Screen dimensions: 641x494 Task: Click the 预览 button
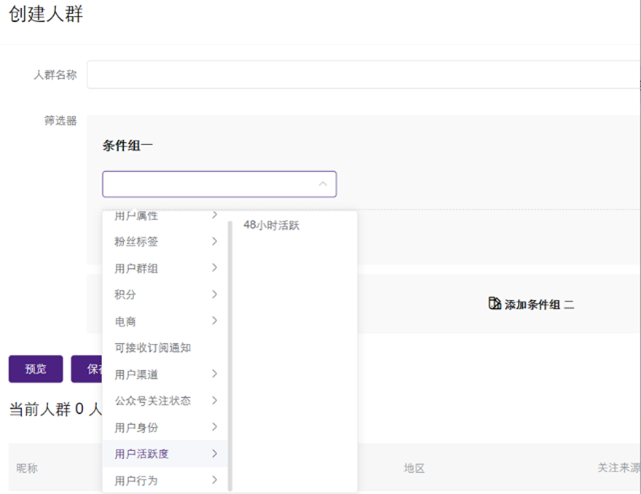35,369
